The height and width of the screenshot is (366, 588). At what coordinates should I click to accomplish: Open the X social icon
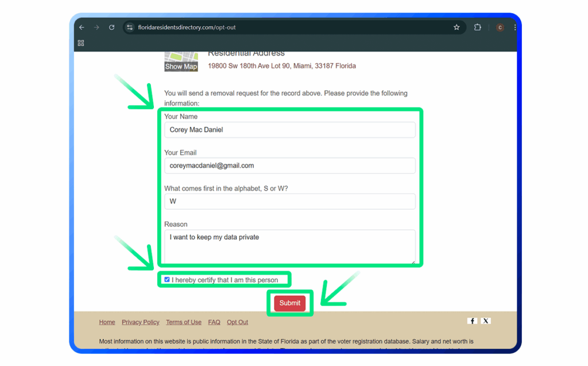click(486, 321)
